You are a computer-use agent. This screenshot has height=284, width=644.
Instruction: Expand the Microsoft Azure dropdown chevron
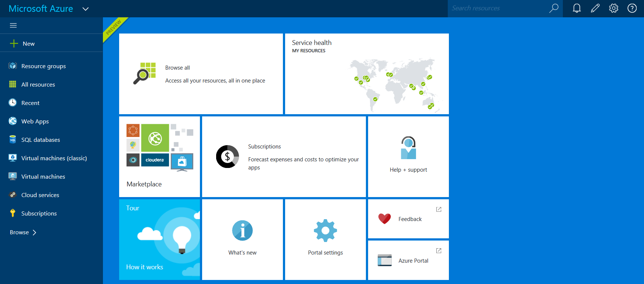click(x=86, y=9)
